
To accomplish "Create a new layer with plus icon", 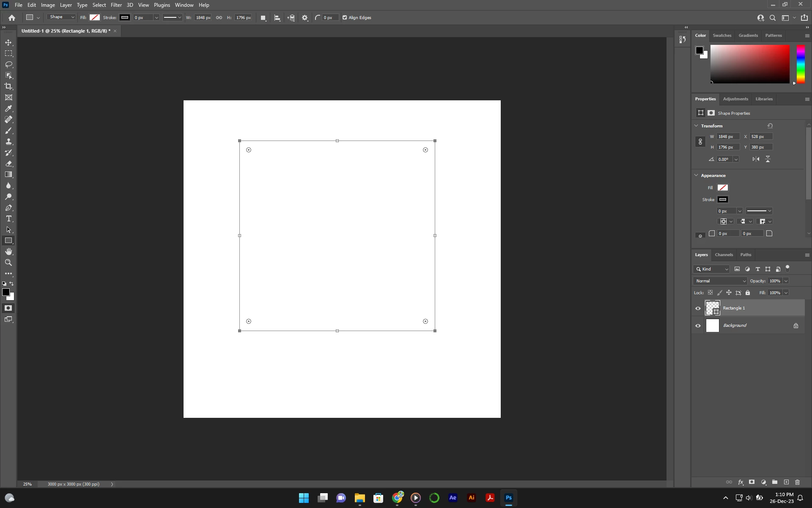I will click(786, 482).
